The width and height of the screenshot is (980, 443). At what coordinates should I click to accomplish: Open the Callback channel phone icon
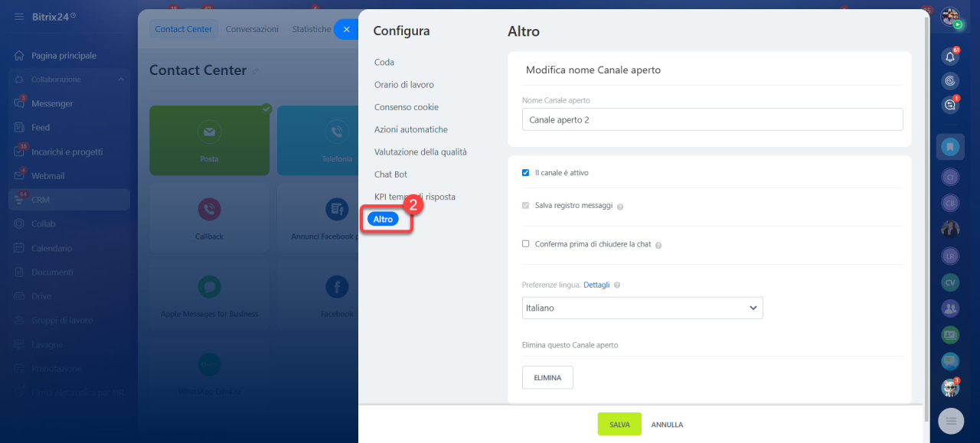tap(209, 209)
